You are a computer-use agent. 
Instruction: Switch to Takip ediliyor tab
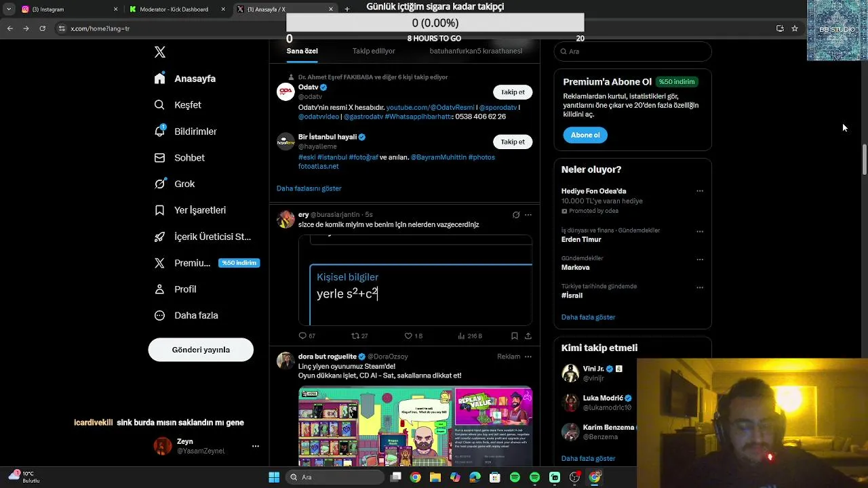(374, 51)
